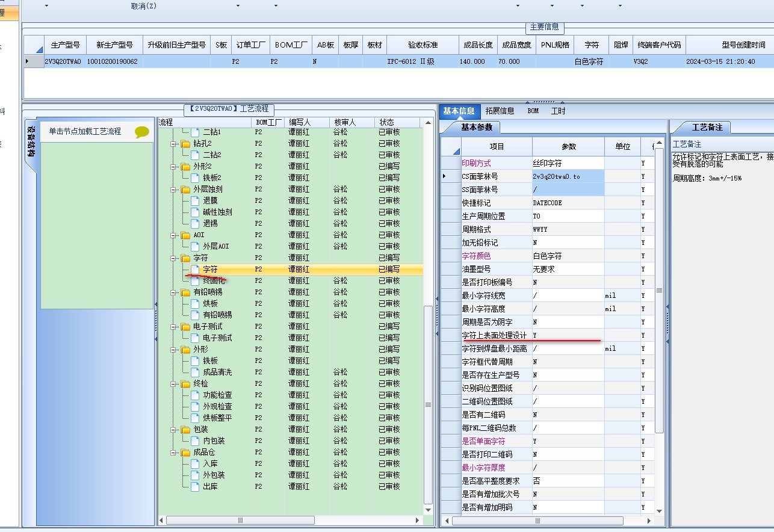The height and width of the screenshot is (532, 774).
Task: Collapse the 终检 tree node
Action: 173,384
